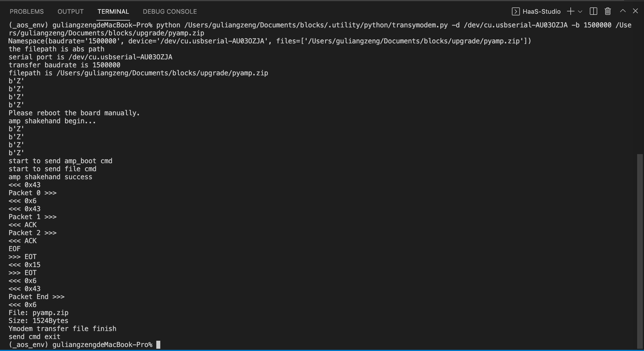Click the "File: pyamp.zip" output line
Viewport: 644px width, 351px height.
click(x=39, y=313)
